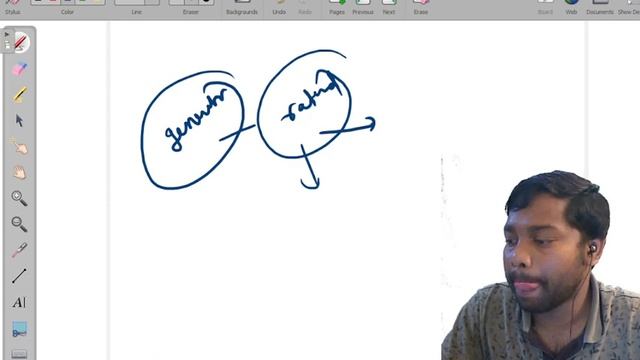Viewport: 640px width, 360px height.
Task: Choose the Scroll page open-hand tool
Action: 19,173
